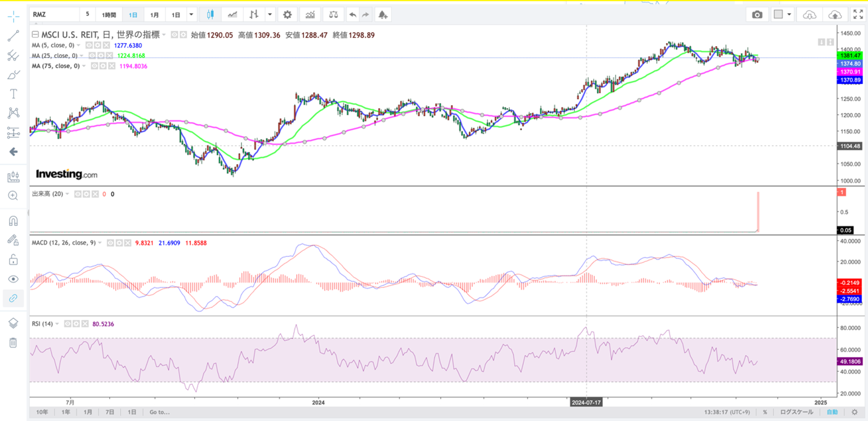This screenshot has height=421, width=868.
Task: Select the text annotation tool
Action: pos(13,94)
